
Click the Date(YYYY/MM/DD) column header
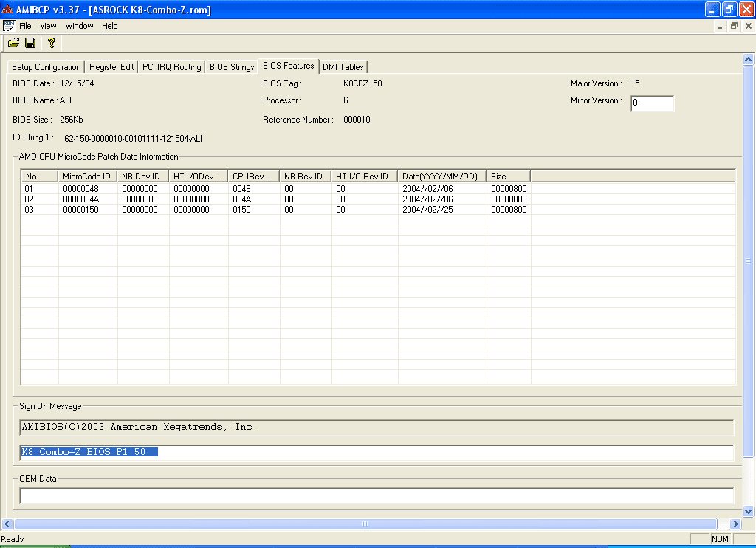pos(442,176)
